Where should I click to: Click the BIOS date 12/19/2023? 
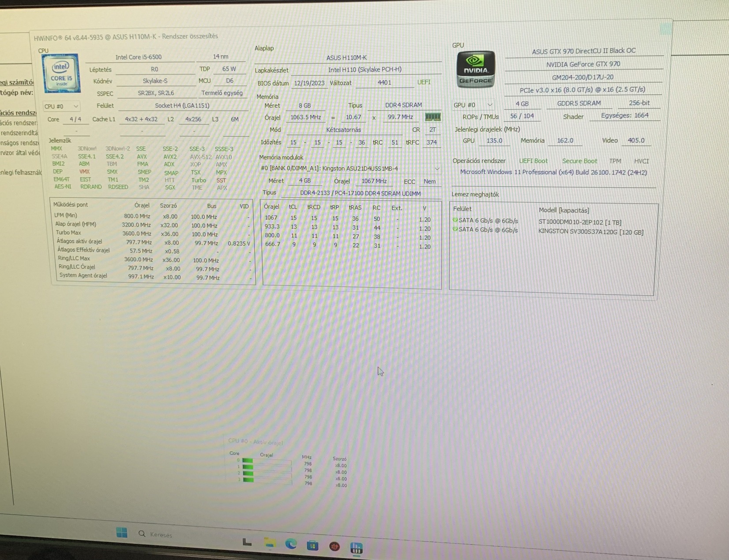309,83
